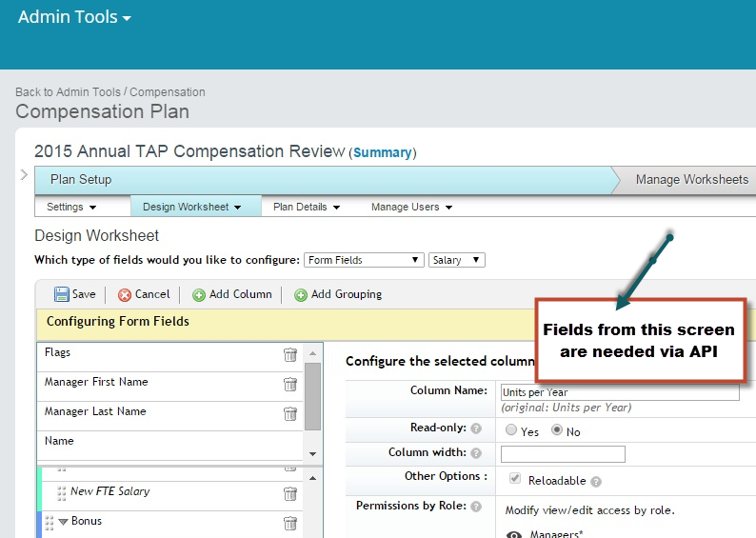Open the Admin Tools dropdown menu
The width and height of the screenshot is (756, 538).
[74, 17]
